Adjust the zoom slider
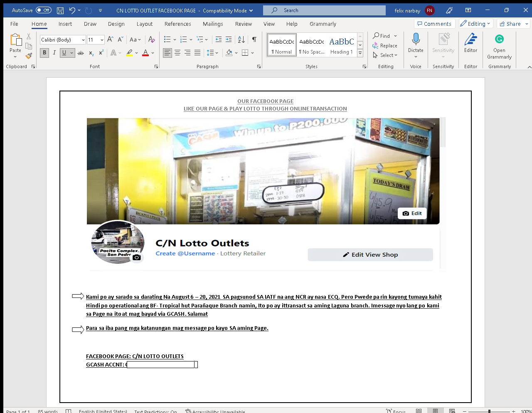Image resolution: width=532 pixels, height=413 pixels. (x=490, y=411)
